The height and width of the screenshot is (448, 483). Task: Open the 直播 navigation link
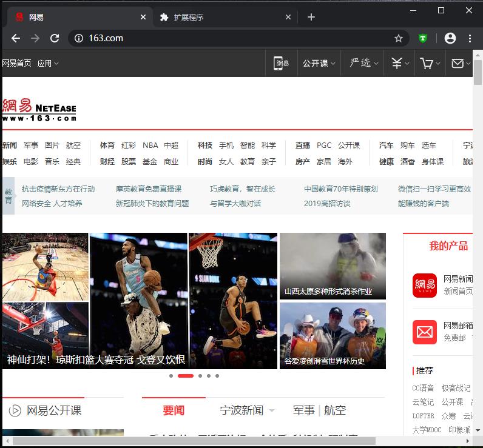[x=303, y=145]
